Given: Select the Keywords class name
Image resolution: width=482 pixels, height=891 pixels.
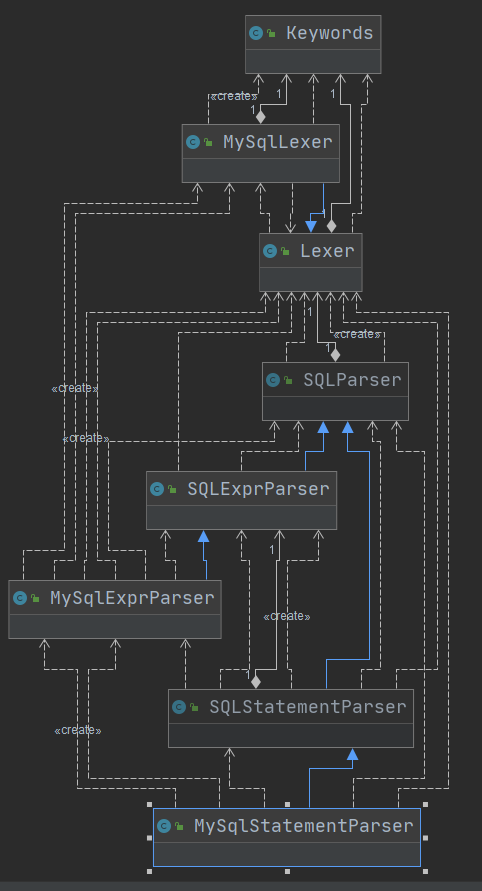Looking at the screenshot, I should (330, 33).
